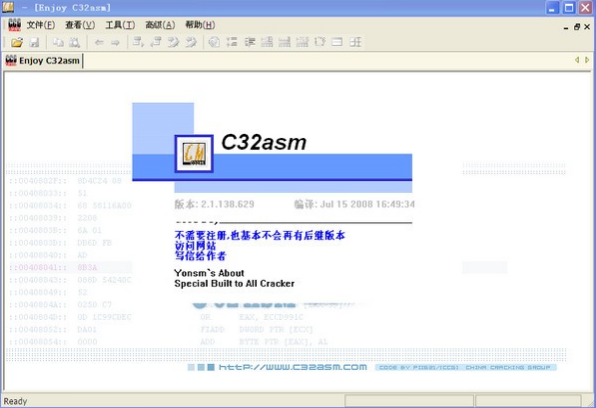The height and width of the screenshot is (408, 596).
Task: Click the floppy disk save icon
Action: tap(34, 42)
